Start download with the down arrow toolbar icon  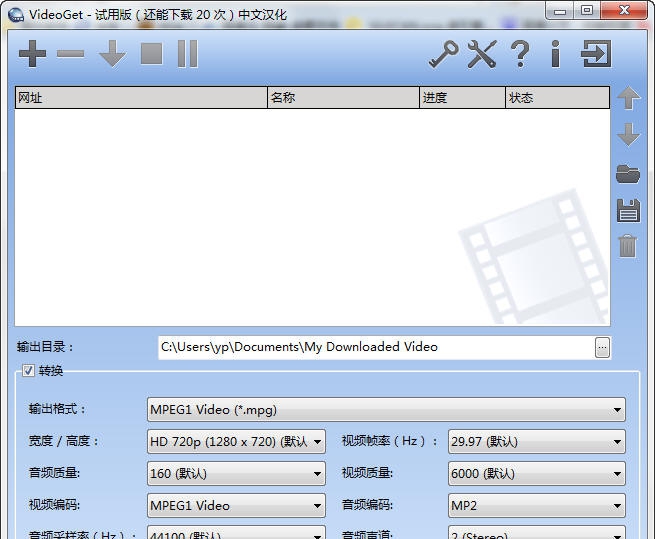coord(112,53)
